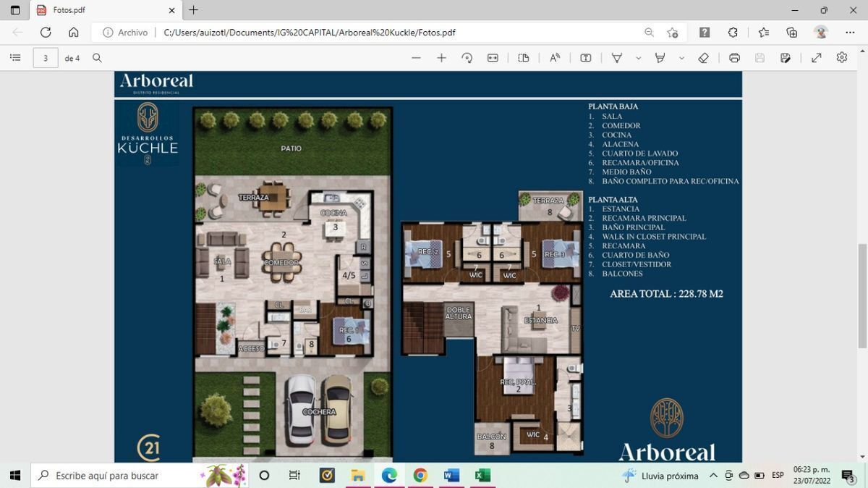The width and height of the screenshot is (868, 488).
Task: Open File Explorer from taskbar
Action: click(357, 475)
